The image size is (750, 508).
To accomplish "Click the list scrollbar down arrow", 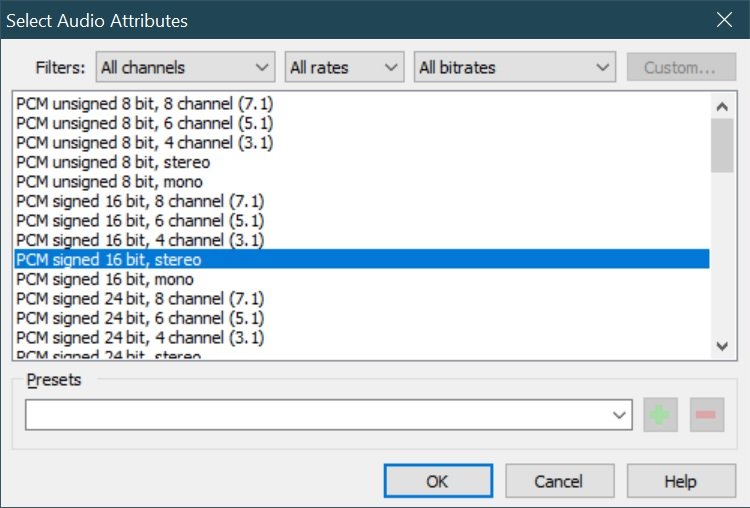I will [722, 346].
